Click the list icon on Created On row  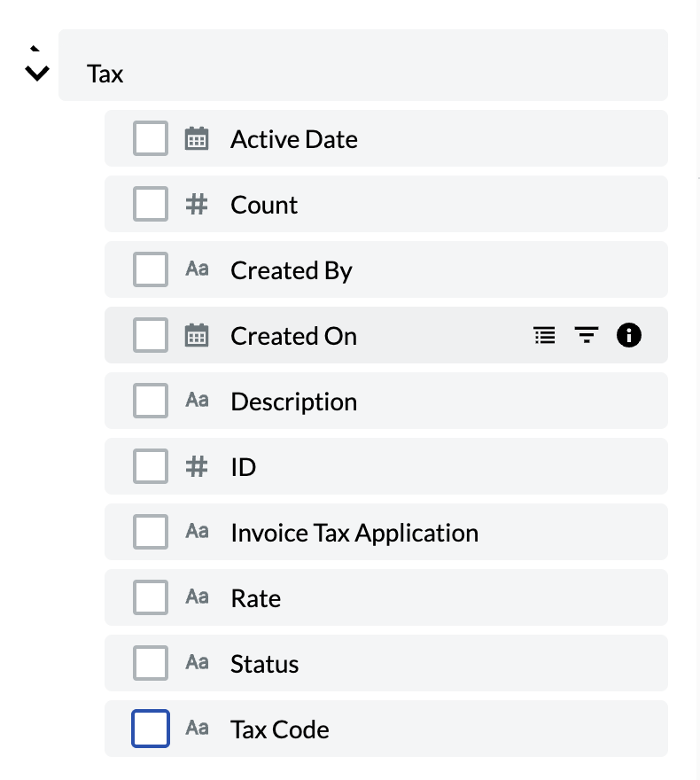point(545,335)
